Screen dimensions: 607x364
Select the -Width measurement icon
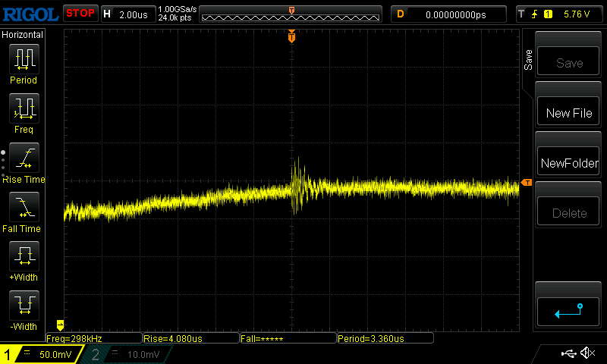pos(24,305)
